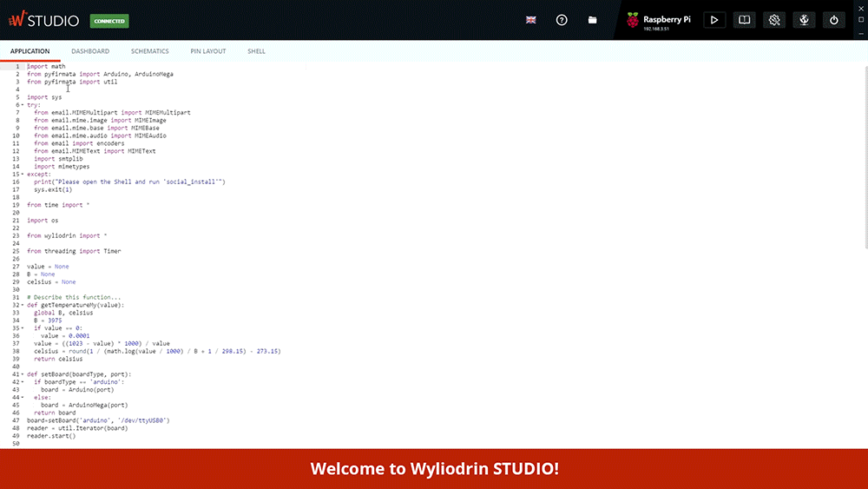Fold the setBoard function at line 41

[x=23, y=374]
